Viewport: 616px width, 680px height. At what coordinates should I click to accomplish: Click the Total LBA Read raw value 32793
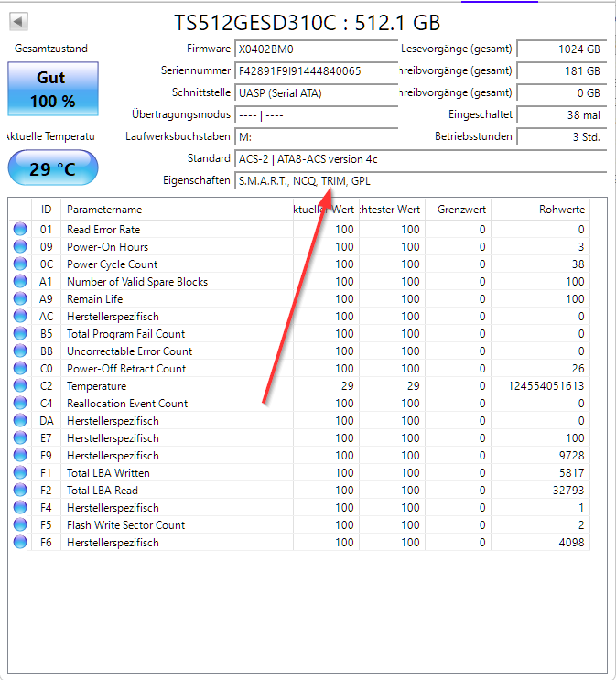tap(568, 490)
